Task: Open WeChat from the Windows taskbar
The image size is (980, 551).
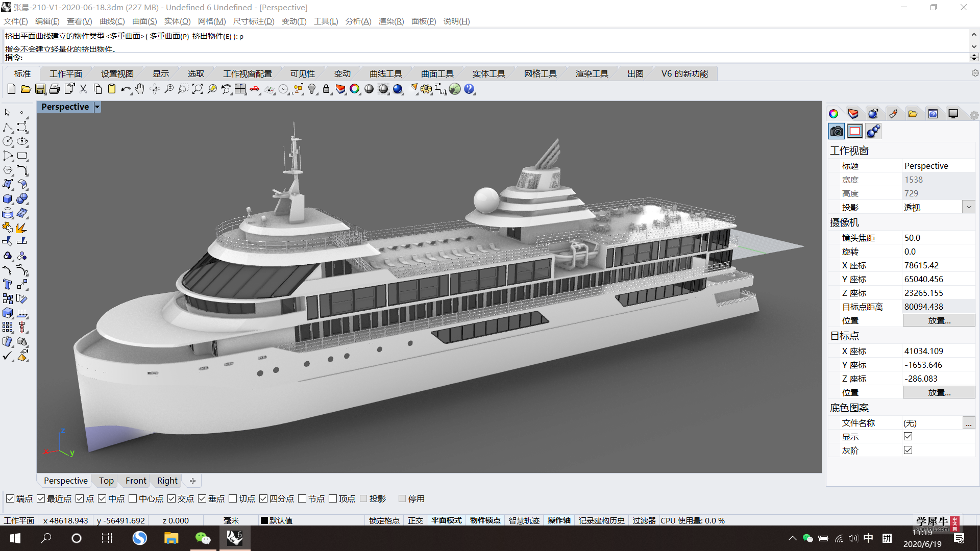Action: (x=203, y=538)
